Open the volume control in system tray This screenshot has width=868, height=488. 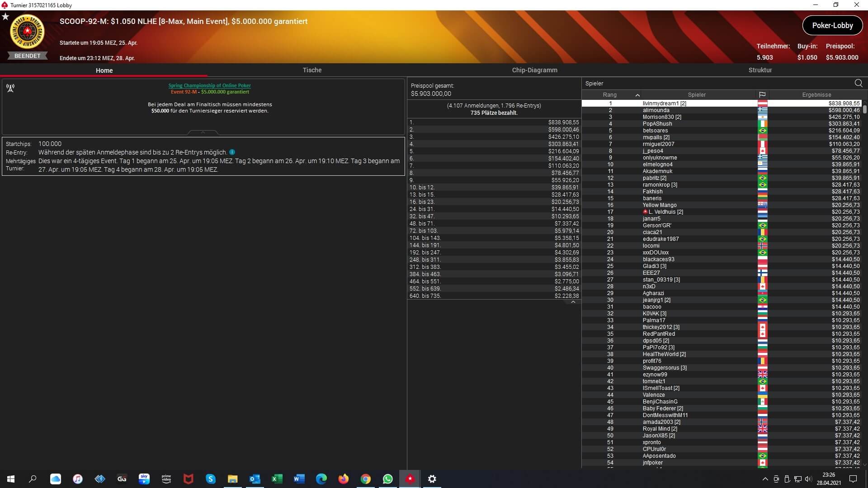[x=808, y=479]
